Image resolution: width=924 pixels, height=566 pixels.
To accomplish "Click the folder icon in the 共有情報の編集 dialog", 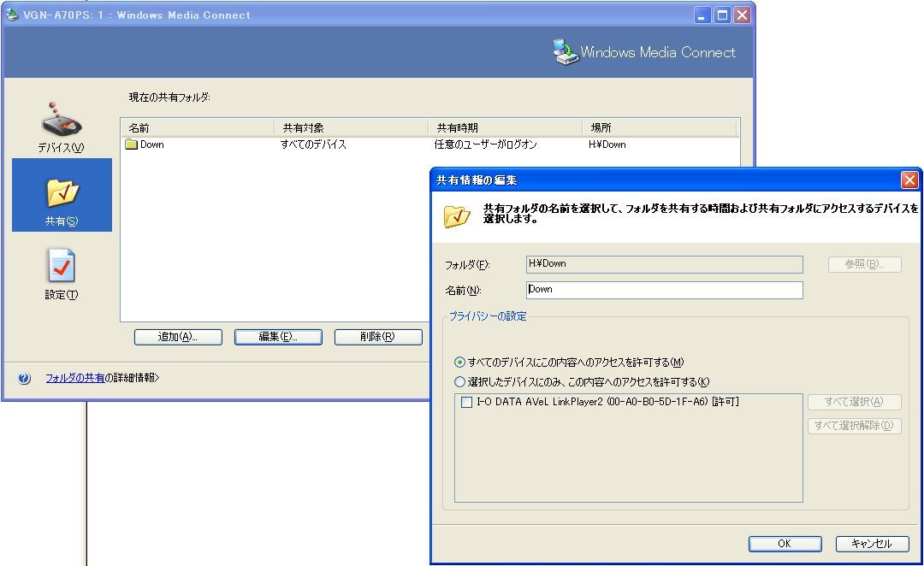I will click(457, 216).
